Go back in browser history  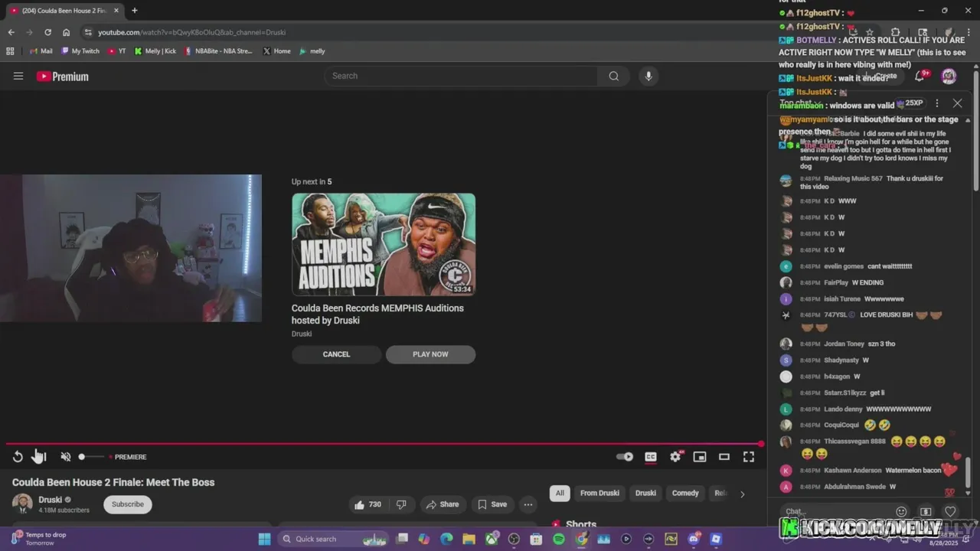coord(11,32)
